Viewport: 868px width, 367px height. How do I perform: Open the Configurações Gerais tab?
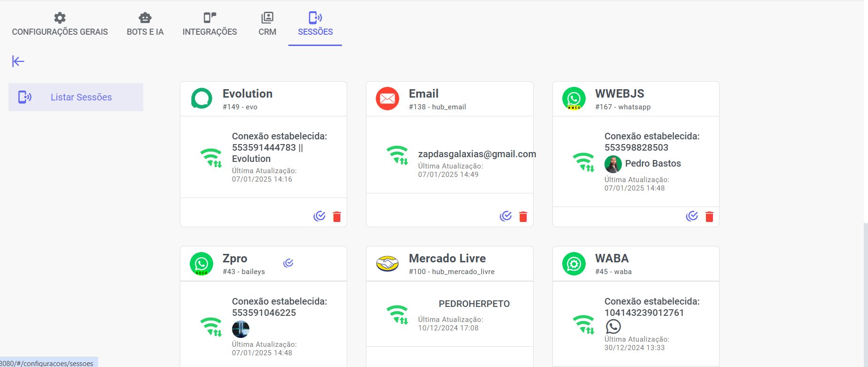point(60,24)
